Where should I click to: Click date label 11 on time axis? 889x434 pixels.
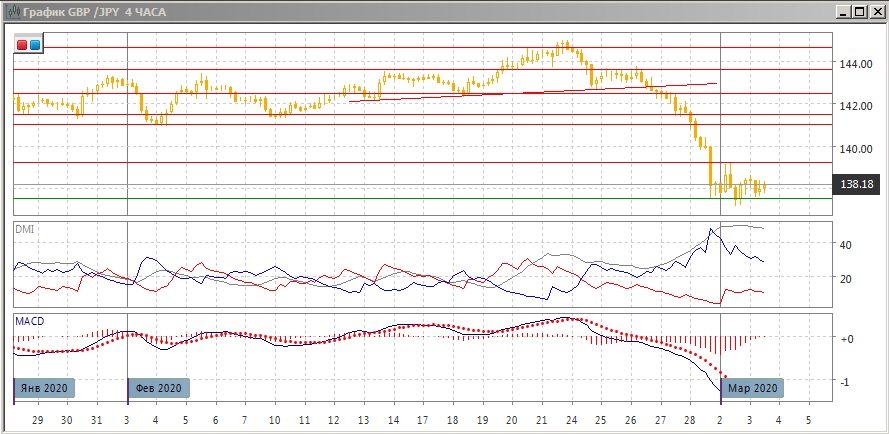pos(304,420)
